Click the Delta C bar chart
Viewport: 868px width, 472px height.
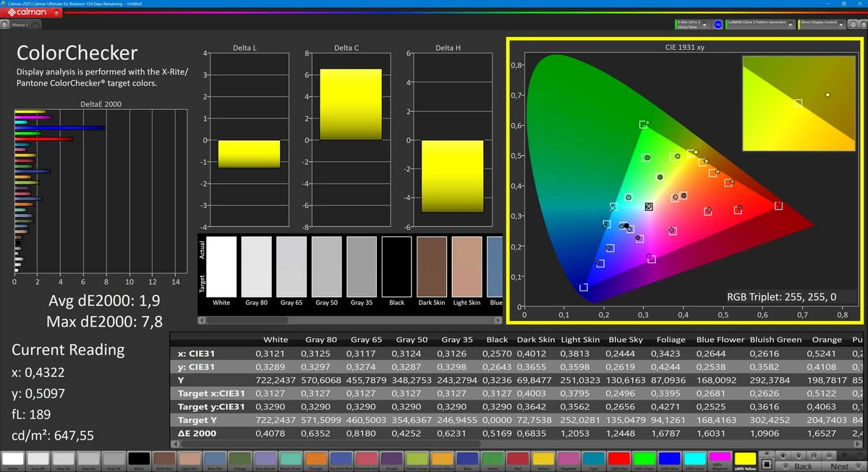351,140
